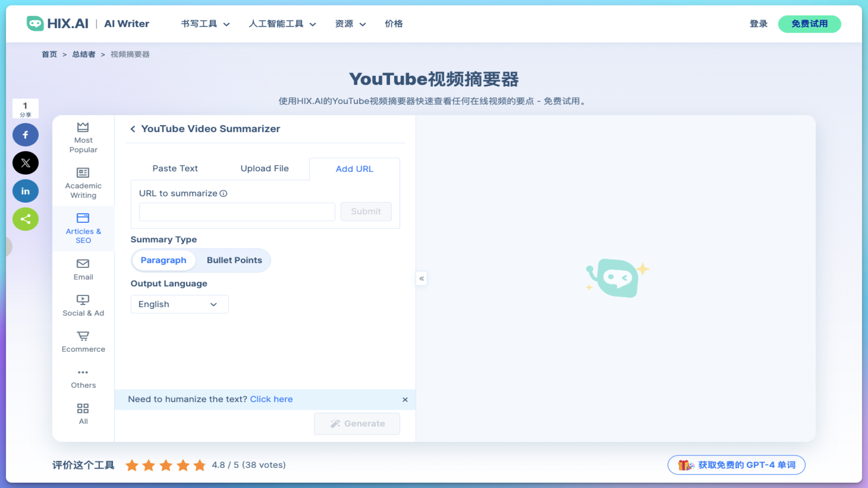868x488 pixels.
Task: Select the Social & Ad category
Action: (x=82, y=305)
